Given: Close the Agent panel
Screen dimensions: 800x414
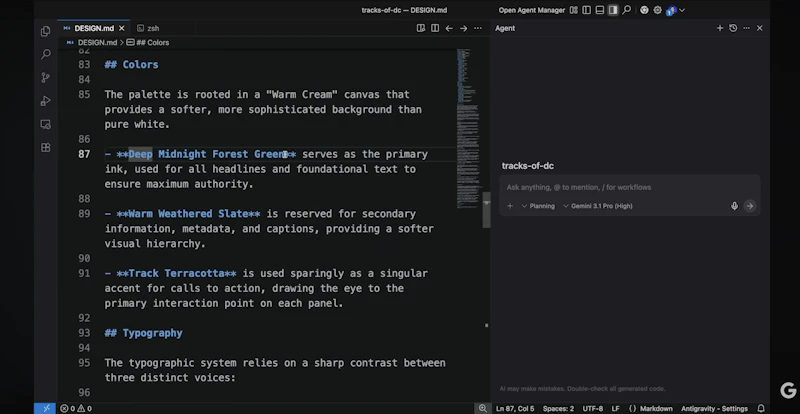Looking at the screenshot, I should [760, 28].
